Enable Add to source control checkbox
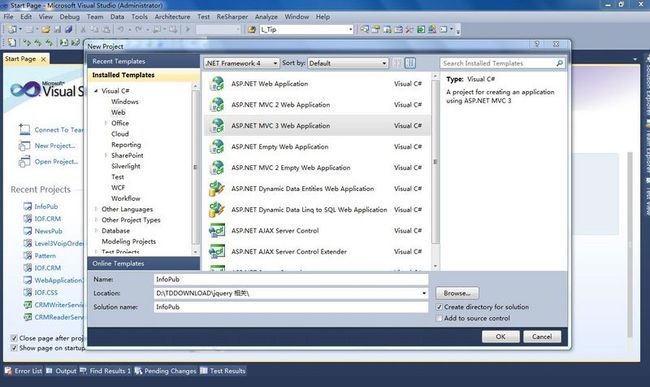 pyautogui.click(x=439, y=318)
